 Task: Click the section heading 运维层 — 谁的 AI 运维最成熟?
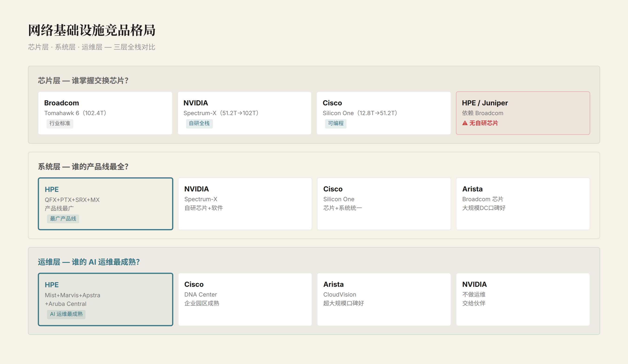(x=89, y=262)
